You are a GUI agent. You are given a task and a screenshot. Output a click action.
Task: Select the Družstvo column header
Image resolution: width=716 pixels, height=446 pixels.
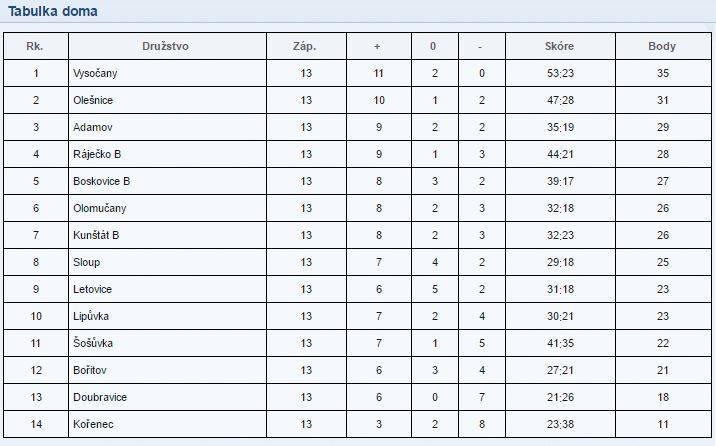pyautogui.click(x=165, y=46)
